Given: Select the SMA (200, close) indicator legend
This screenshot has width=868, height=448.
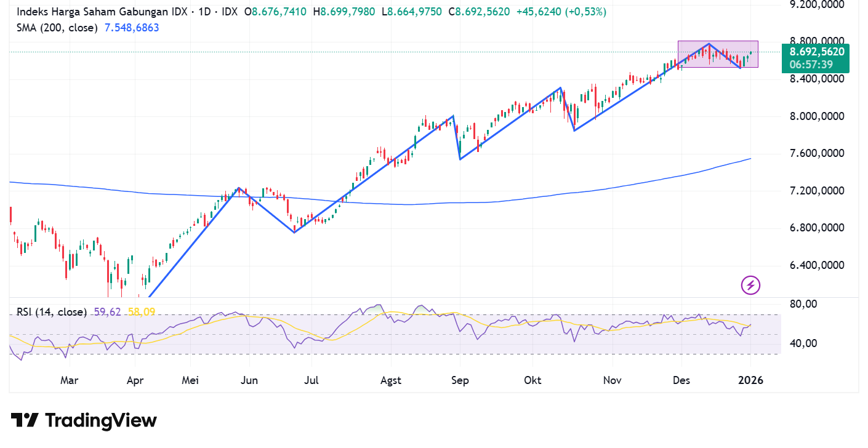Looking at the screenshot, I should pos(57,28).
